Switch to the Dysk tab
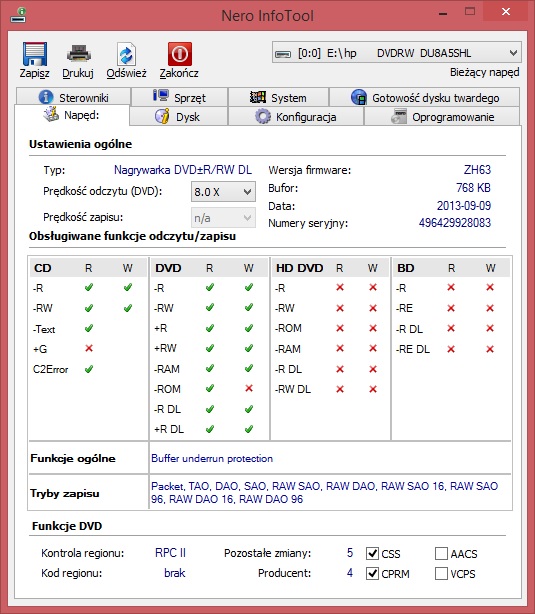 point(178,116)
